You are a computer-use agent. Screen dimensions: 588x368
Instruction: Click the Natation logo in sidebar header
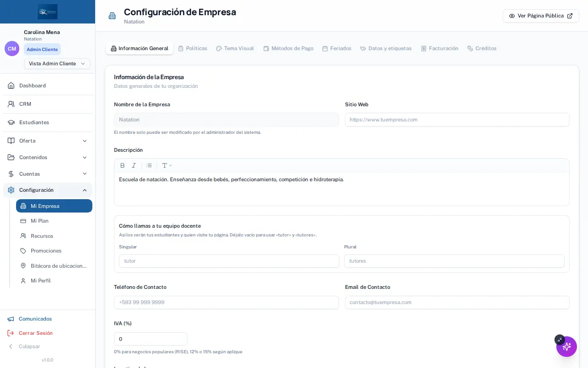click(47, 11)
